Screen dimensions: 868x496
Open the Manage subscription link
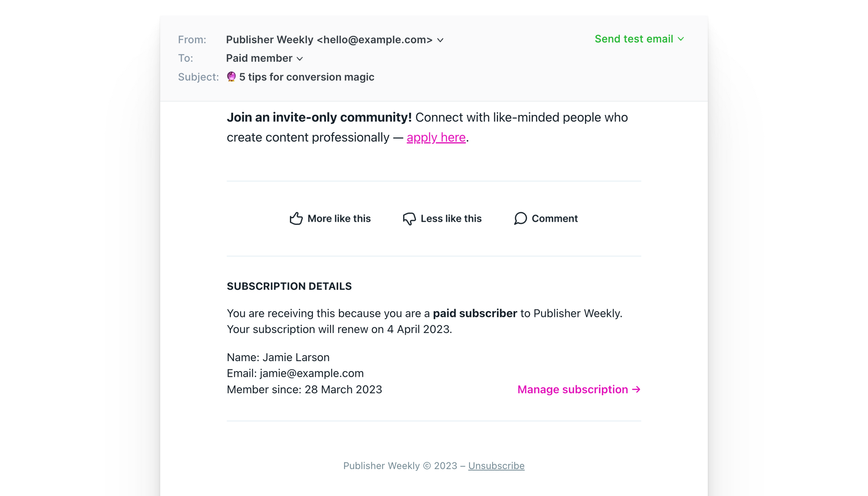click(579, 389)
